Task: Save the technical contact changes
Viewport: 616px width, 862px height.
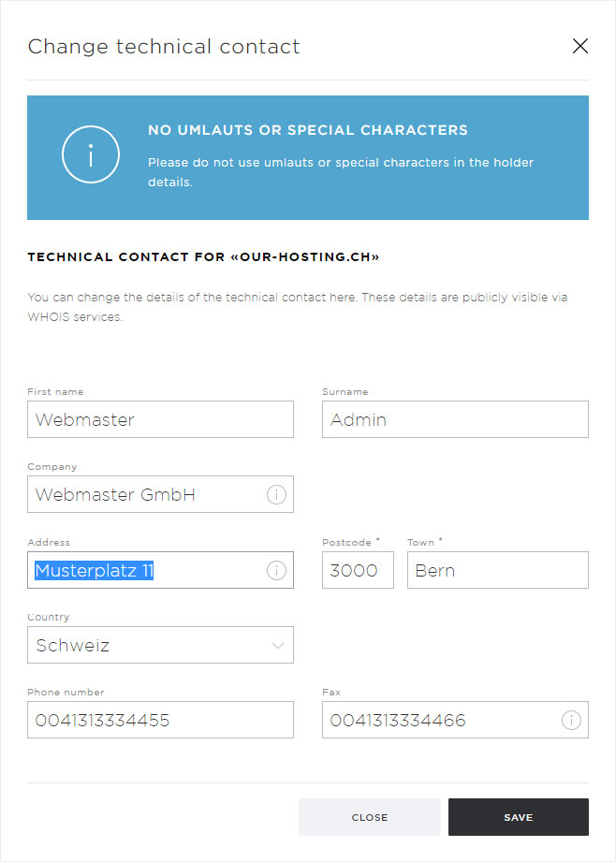Action: pos(519,817)
